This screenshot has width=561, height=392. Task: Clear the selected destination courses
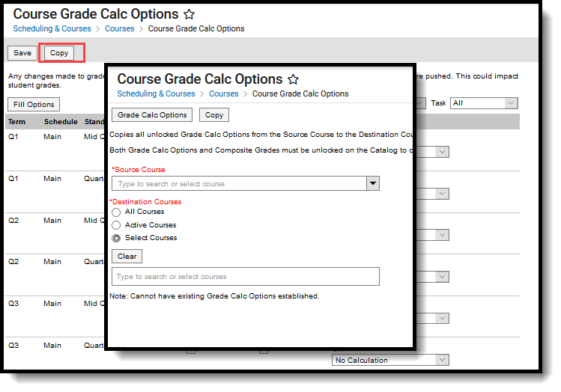[127, 256]
